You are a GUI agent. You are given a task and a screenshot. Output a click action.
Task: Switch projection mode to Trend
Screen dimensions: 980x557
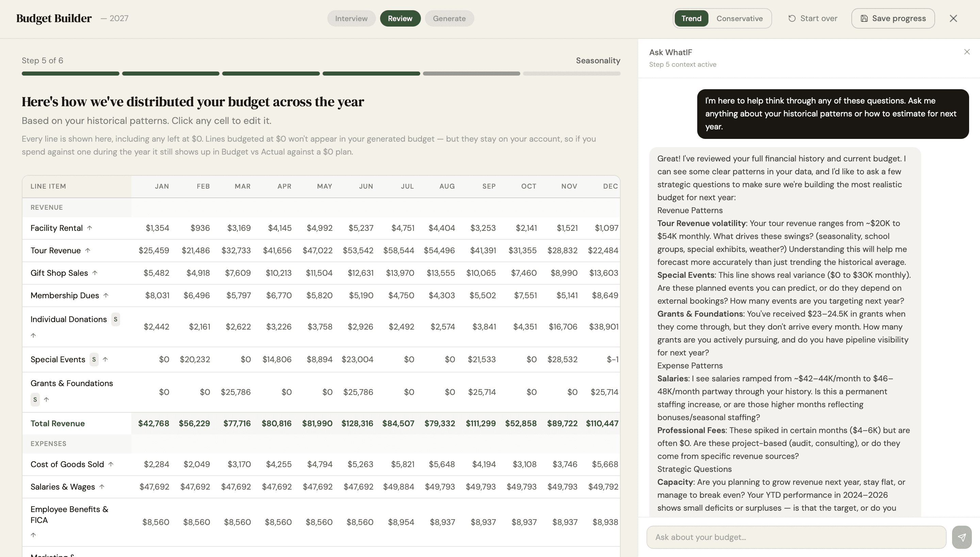691,18
